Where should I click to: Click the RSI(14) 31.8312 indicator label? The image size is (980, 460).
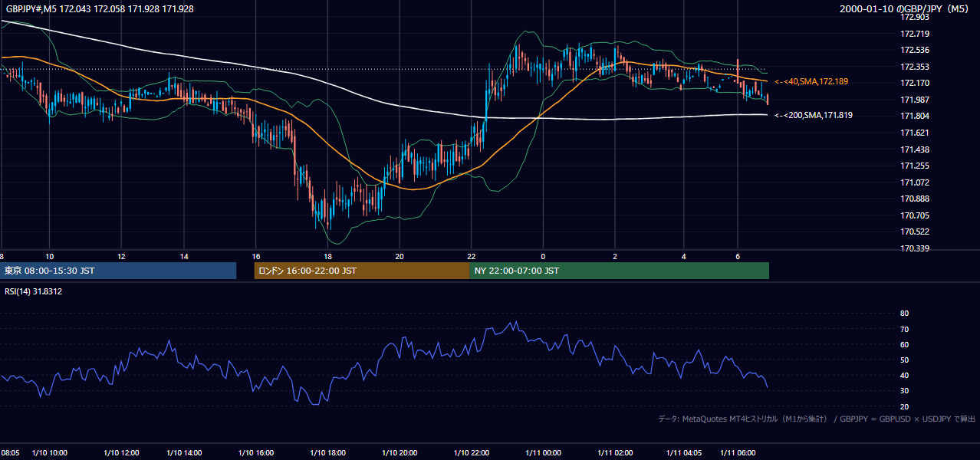point(33,291)
